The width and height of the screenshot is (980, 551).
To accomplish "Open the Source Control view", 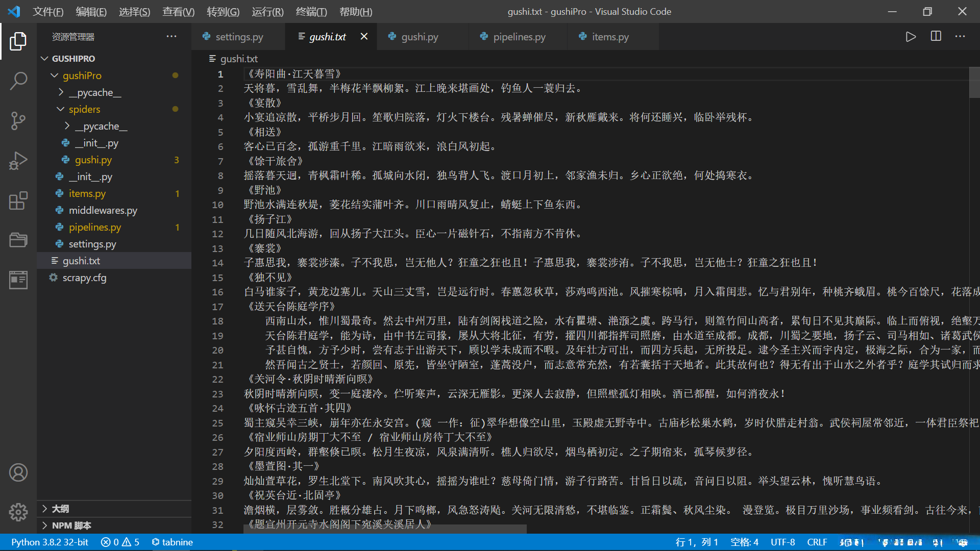I will (x=18, y=120).
